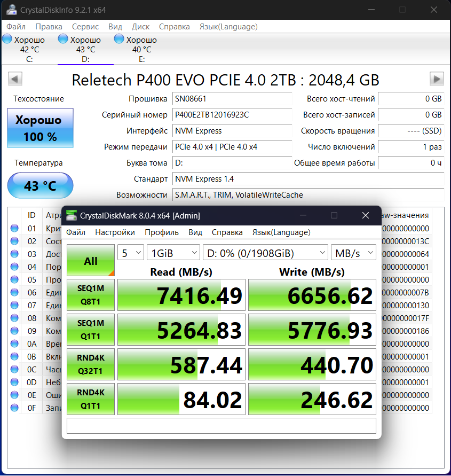Click status orb of attribute 05 row

[x=14, y=279]
